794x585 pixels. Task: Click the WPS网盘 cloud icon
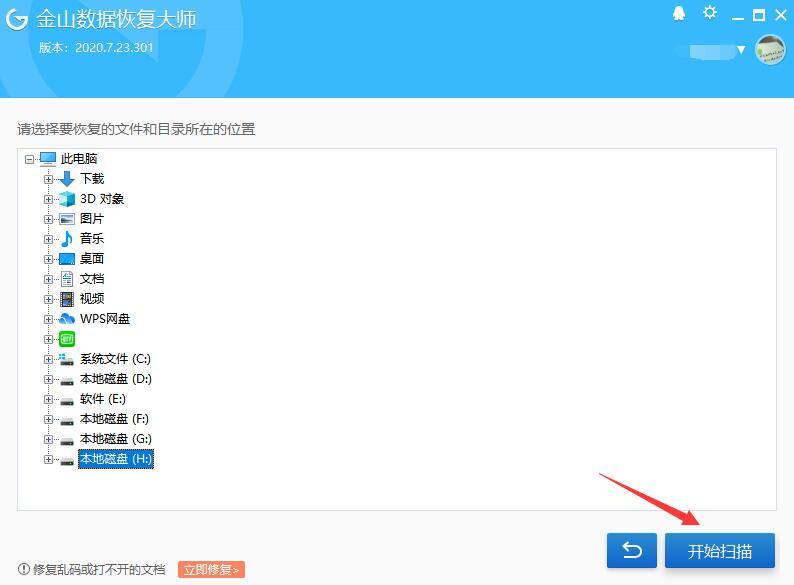67,319
